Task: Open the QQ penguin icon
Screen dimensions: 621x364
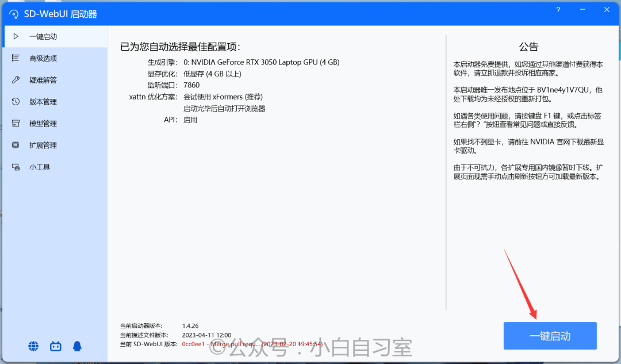Action: click(77, 346)
